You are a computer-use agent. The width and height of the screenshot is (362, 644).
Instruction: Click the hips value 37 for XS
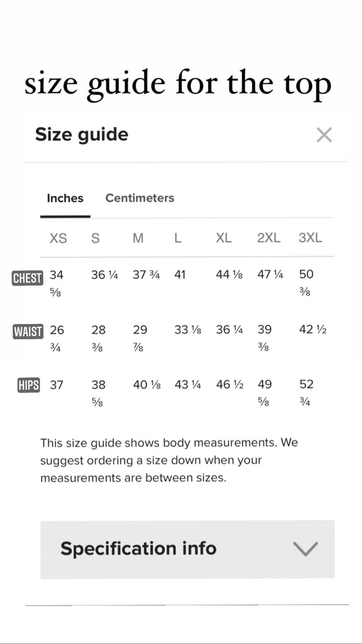click(x=56, y=385)
